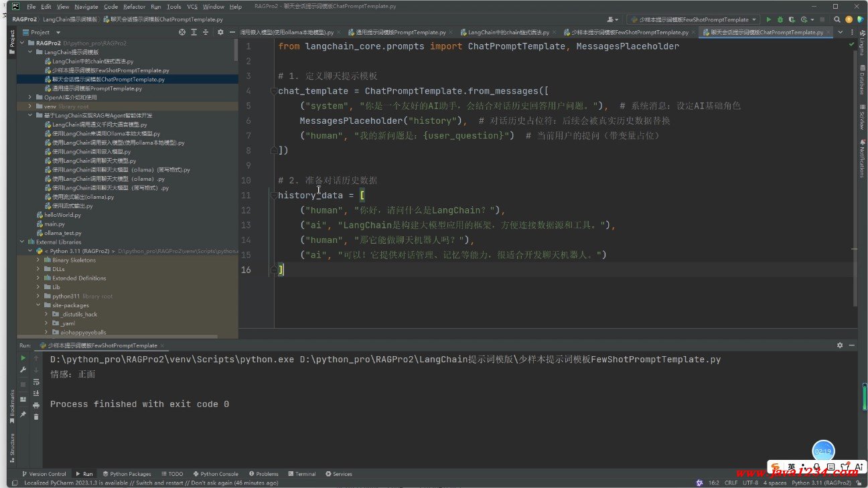Expand the OpenAI folder in project tree
The height and width of the screenshot is (488, 868).
click(30, 97)
